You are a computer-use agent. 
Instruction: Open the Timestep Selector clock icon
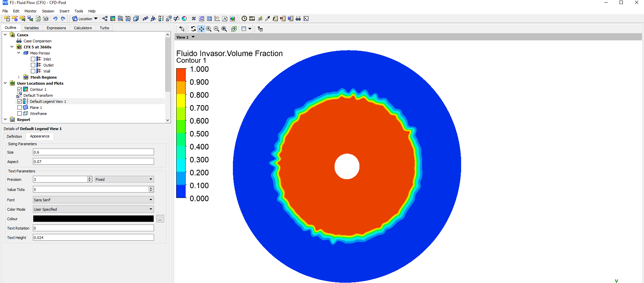tap(244, 19)
